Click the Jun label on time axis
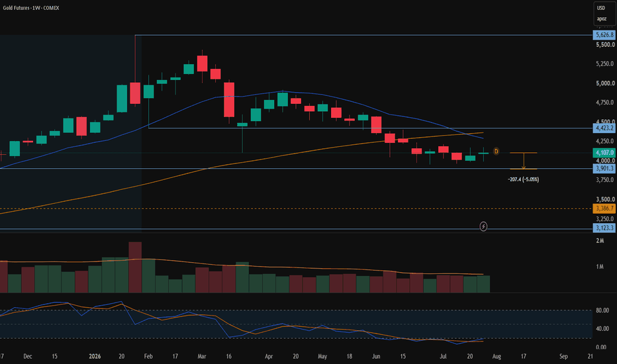Viewport: 617px width, 364px height. 376,357
